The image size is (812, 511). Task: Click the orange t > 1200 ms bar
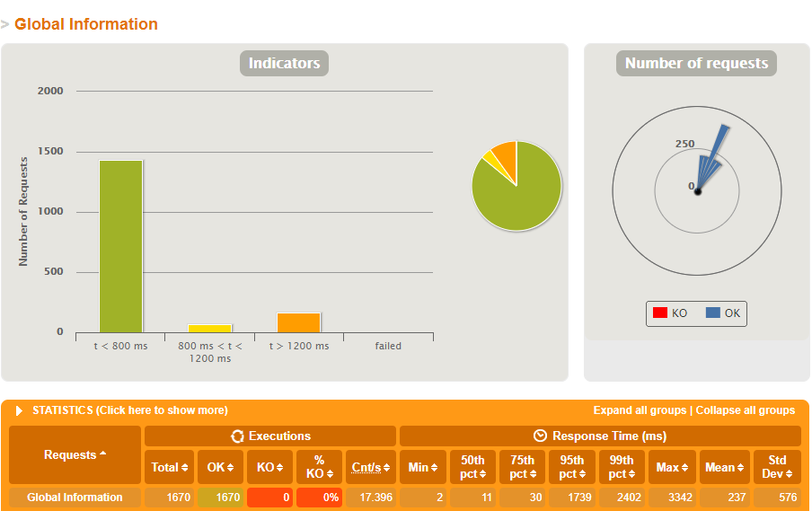(298, 322)
